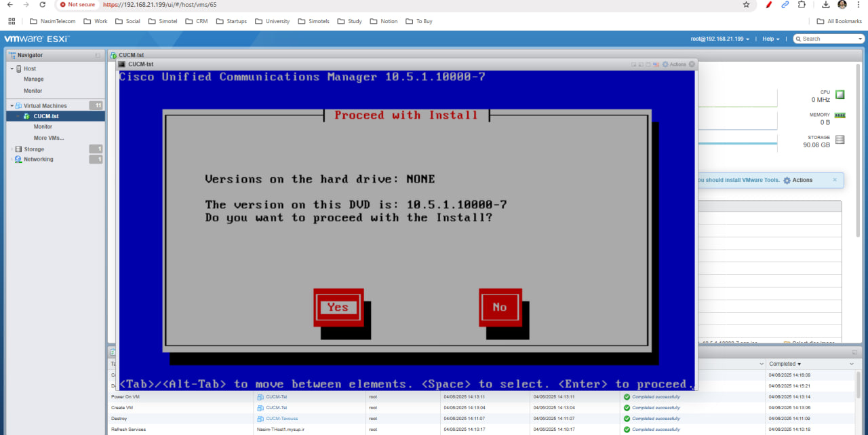The height and width of the screenshot is (435, 868).
Task: Open the Chrome profile avatar
Action: 842,4
